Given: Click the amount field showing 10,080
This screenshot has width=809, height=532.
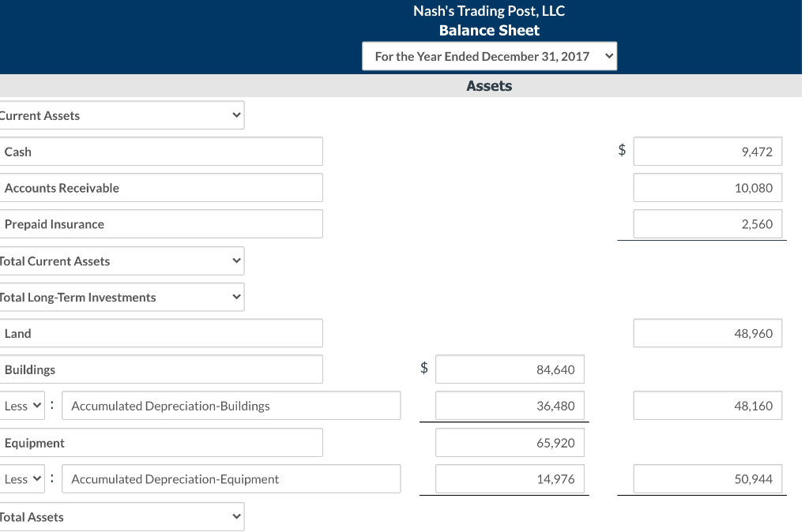Looking at the screenshot, I should [707, 188].
